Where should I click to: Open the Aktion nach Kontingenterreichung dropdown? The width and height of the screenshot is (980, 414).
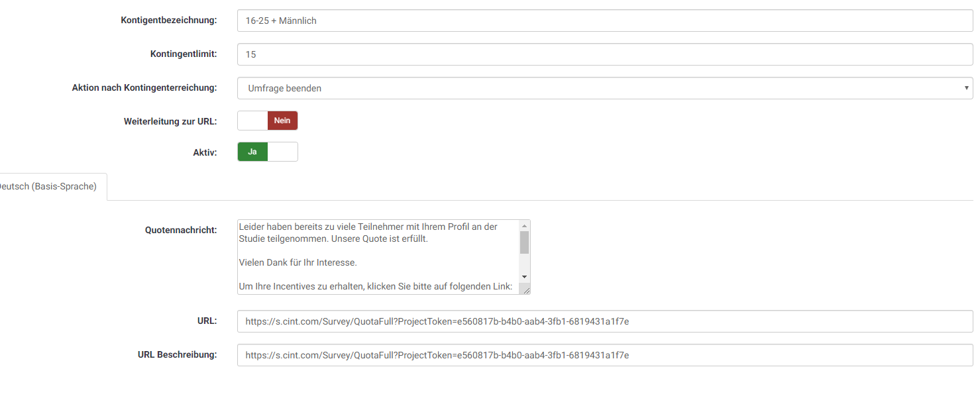604,88
